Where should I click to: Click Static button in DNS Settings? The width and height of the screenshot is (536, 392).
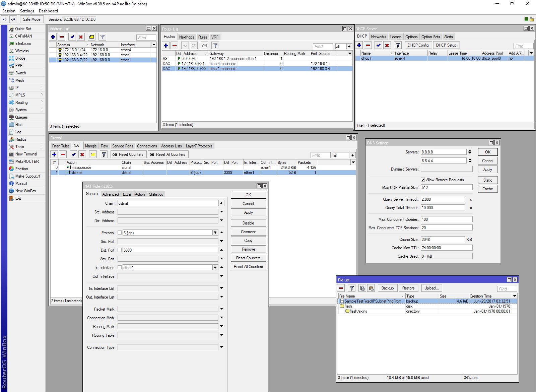click(x=487, y=180)
